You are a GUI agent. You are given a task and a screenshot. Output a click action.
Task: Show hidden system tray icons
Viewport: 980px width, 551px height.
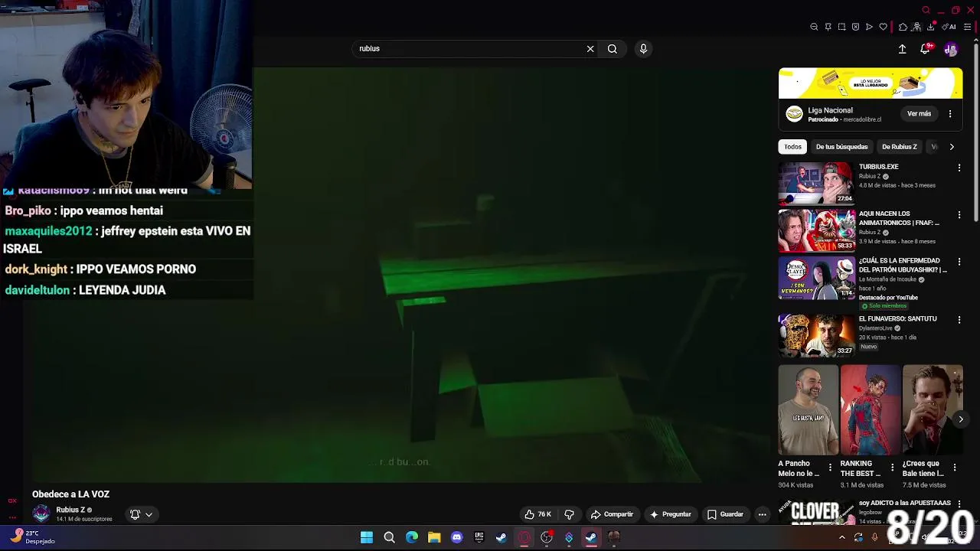pyautogui.click(x=841, y=538)
